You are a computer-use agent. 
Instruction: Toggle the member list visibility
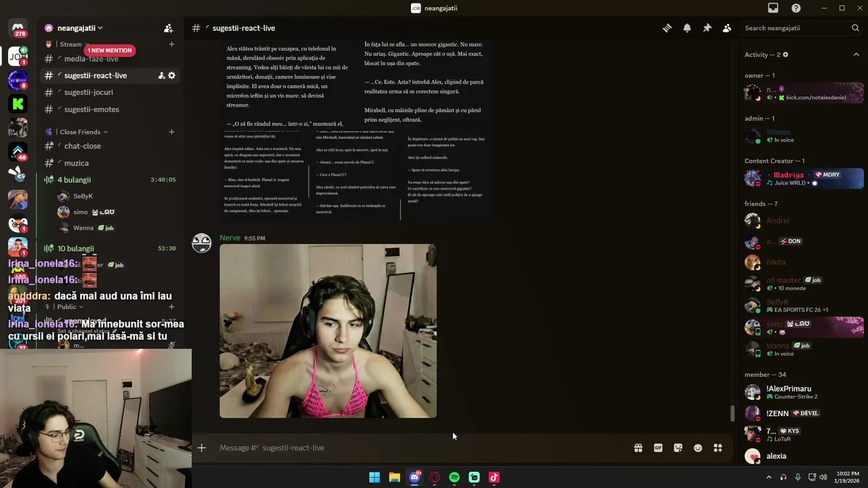[x=727, y=28]
